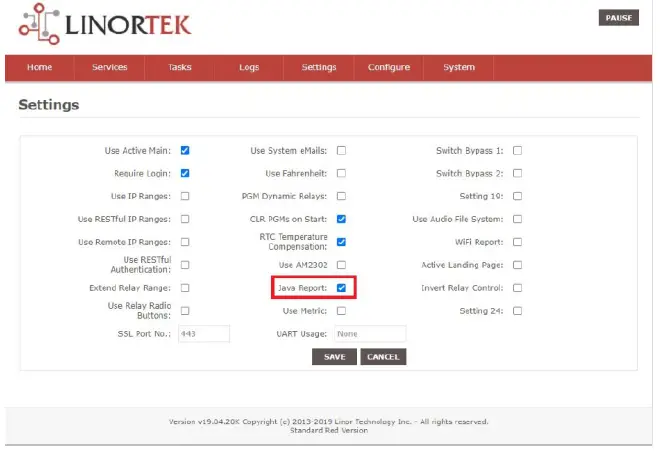The width and height of the screenshot is (660, 452).
Task: Enable Use Audio File System checkbox
Action: (517, 219)
